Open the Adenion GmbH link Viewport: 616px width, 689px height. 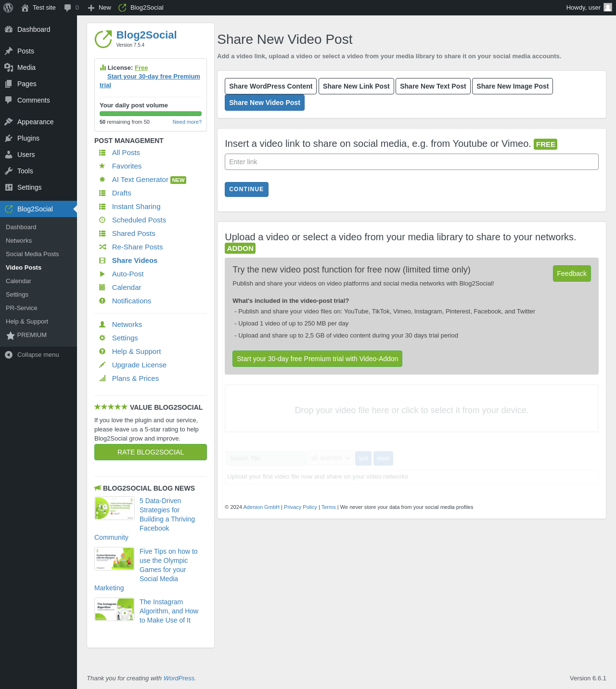(x=261, y=507)
